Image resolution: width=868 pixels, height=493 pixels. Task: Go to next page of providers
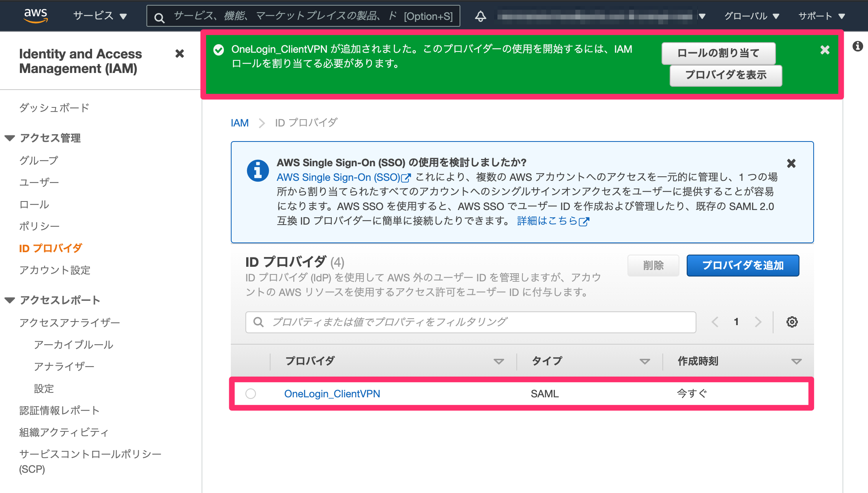coord(758,322)
